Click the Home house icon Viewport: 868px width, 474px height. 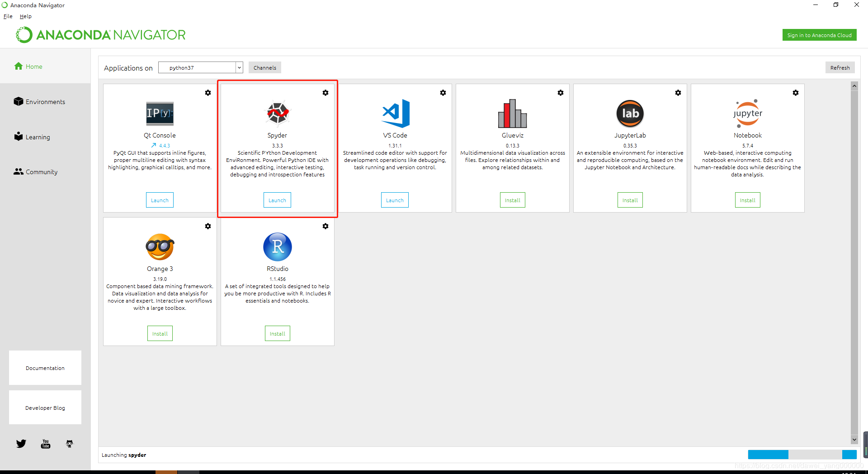(x=19, y=66)
